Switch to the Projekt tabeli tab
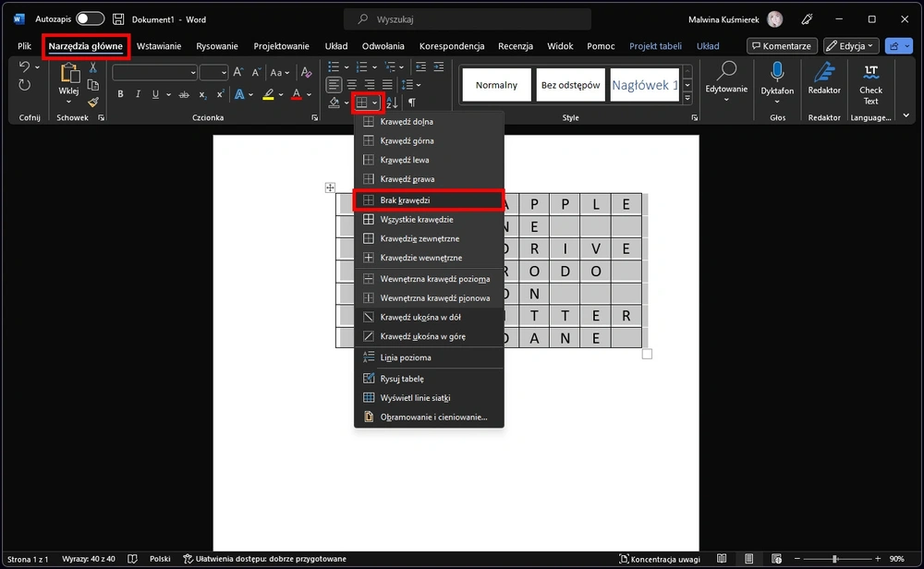924x569 pixels. [655, 46]
